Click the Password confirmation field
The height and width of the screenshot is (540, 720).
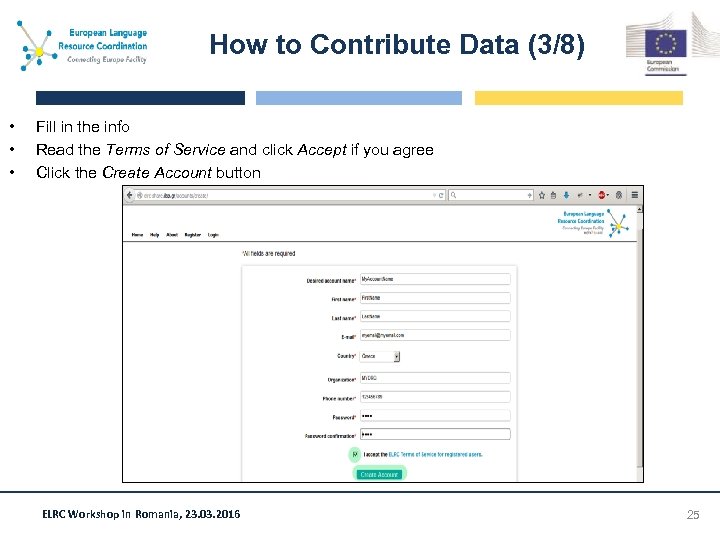(435, 434)
